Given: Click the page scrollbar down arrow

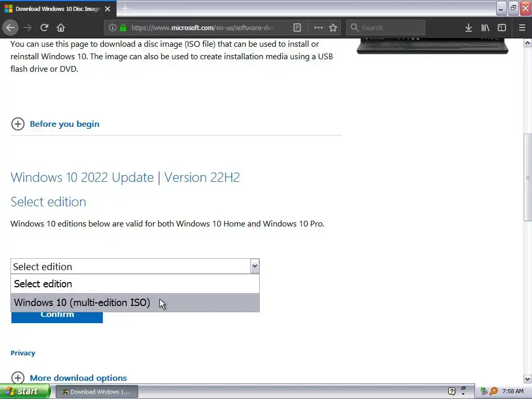Looking at the screenshot, I should tap(528, 379).
